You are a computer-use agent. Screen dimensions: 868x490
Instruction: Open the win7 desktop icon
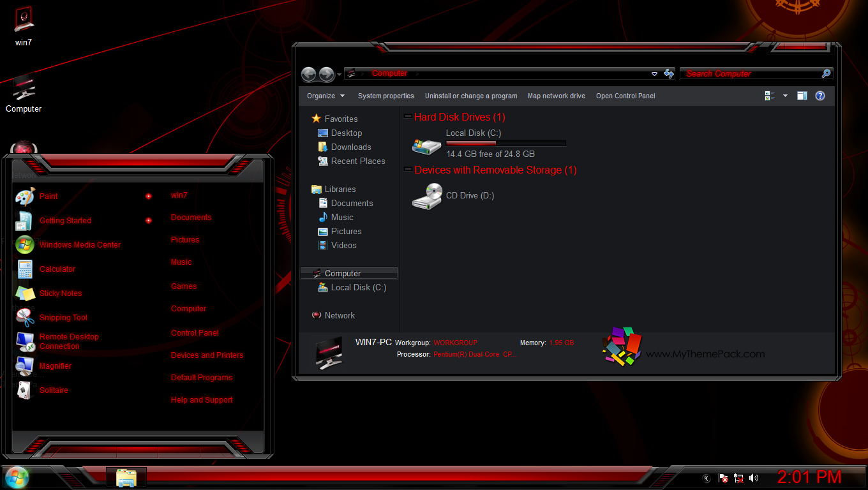tap(24, 27)
